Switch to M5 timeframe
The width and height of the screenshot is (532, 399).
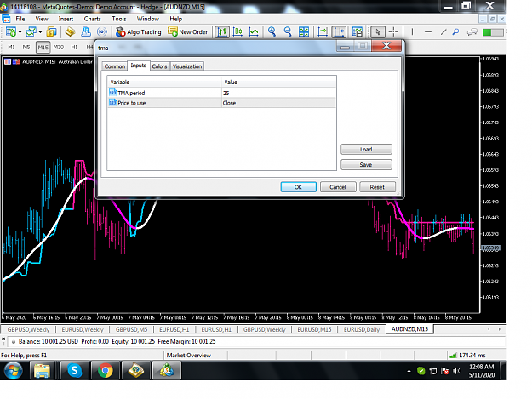(x=26, y=47)
